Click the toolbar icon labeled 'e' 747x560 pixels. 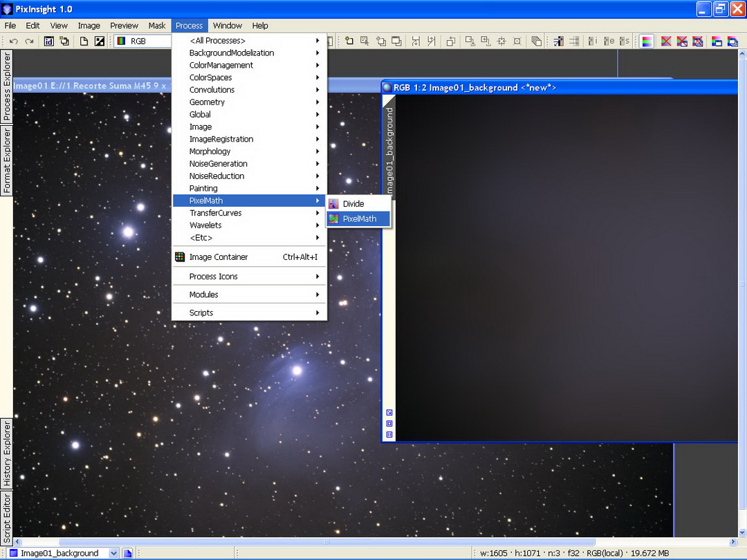click(x=609, y=41)
